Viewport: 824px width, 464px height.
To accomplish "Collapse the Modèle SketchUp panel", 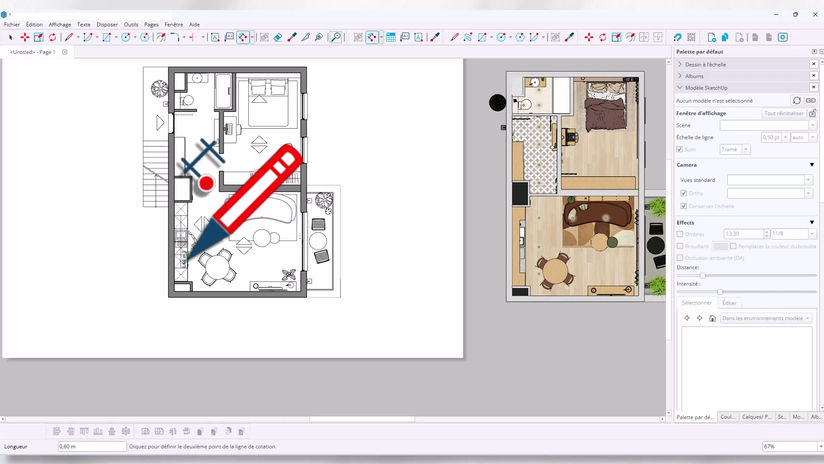I will (680, 88).
